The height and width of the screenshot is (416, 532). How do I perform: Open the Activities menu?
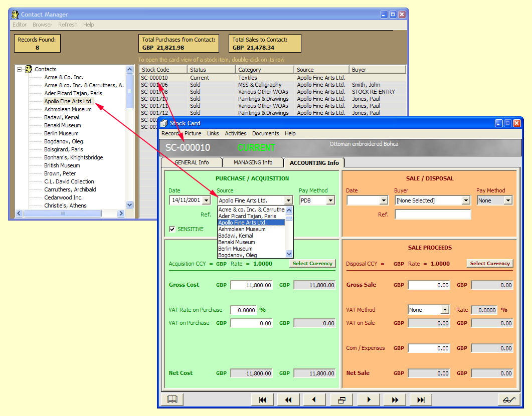236,133
